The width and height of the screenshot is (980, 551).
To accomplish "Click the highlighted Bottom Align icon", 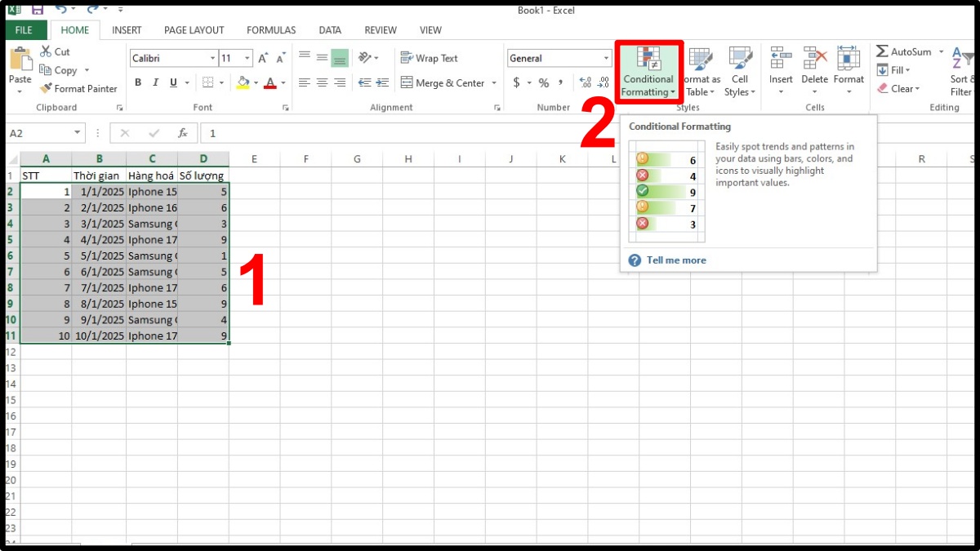I will (x=340, y=57).
